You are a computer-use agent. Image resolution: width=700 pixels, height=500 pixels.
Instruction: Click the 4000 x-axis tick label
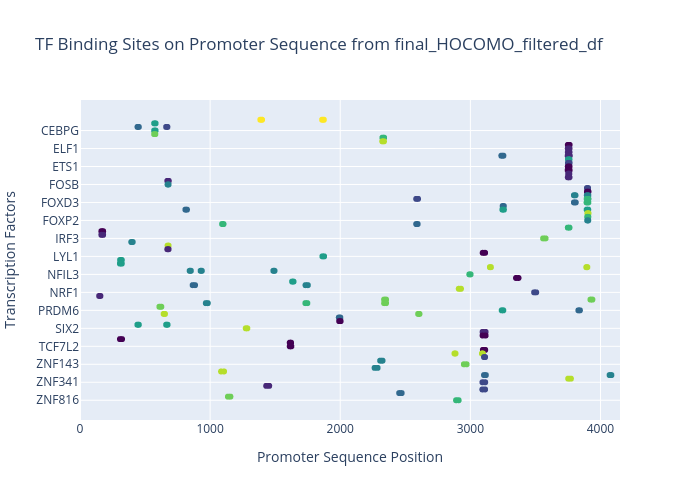click(600, 429)
